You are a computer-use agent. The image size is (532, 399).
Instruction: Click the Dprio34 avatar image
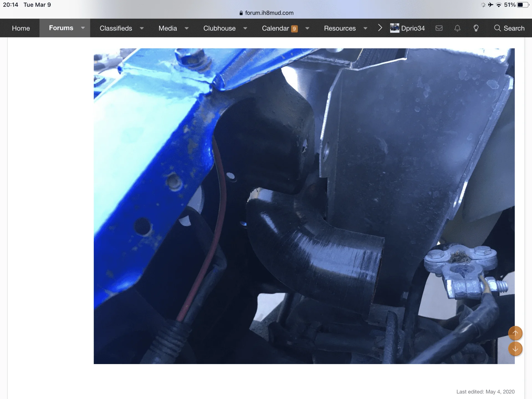(395, 28)
